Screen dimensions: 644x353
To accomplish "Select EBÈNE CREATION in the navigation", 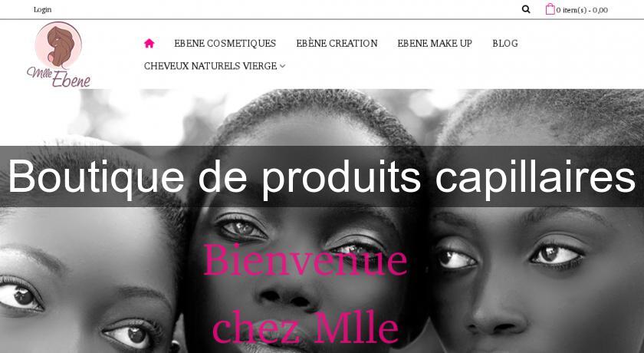I will (337, 43).
